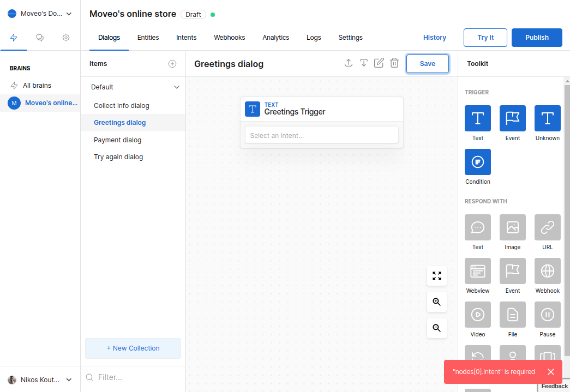Click the T icon on Greetings Trigger node
570x392 pixels.
(x=253, y=109)
